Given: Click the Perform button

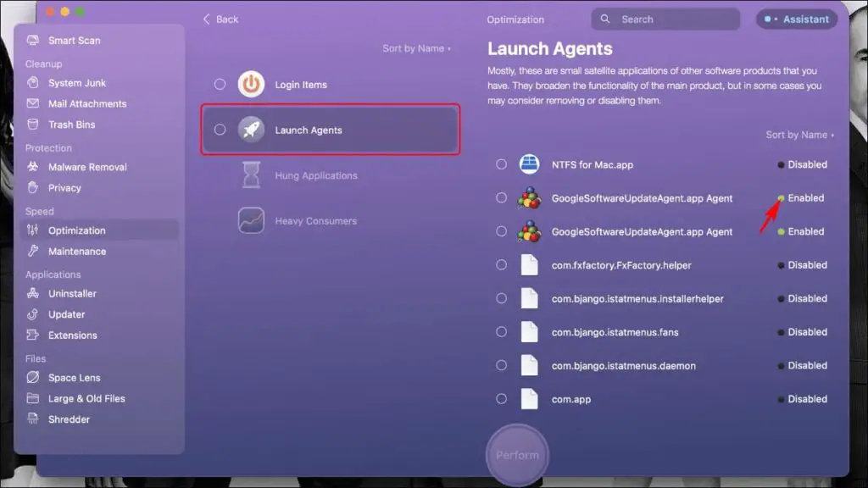Looking at the screenshot, I should coord(517,455).
